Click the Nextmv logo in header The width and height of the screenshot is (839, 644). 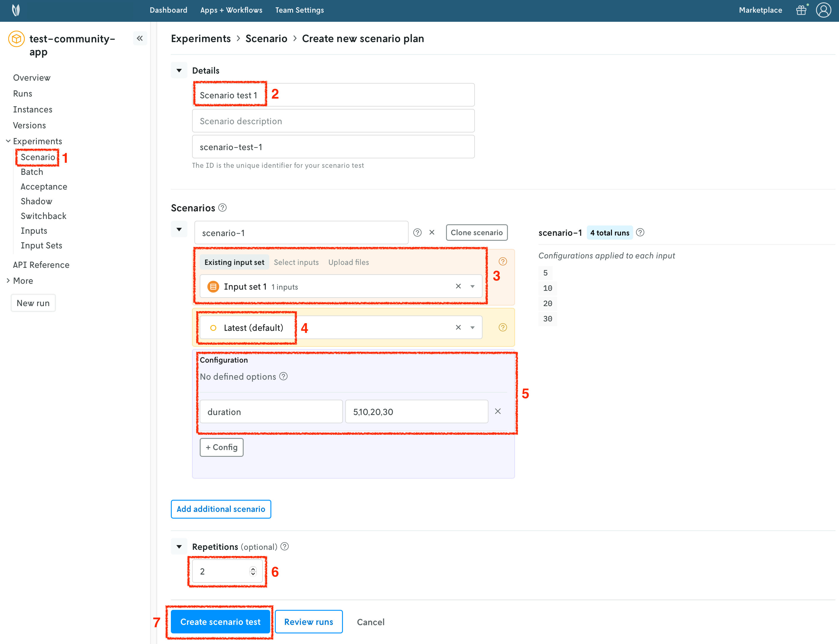tap(16, 10)
